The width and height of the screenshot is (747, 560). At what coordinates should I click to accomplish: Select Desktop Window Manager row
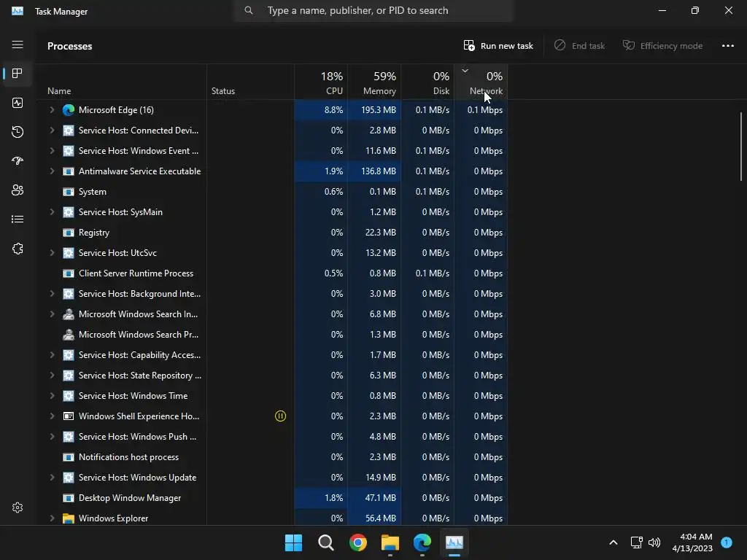tap(272, 498)
